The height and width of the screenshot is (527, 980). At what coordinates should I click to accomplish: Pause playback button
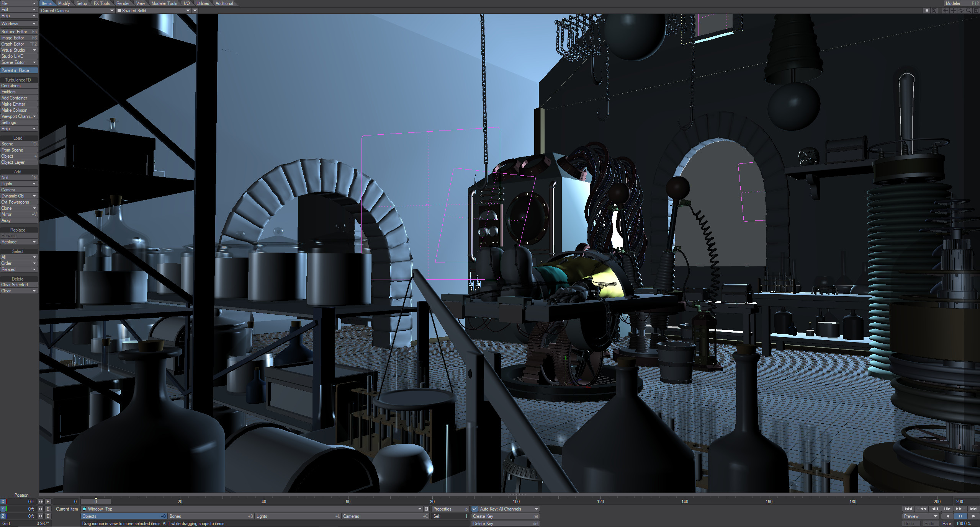point(960,516)
